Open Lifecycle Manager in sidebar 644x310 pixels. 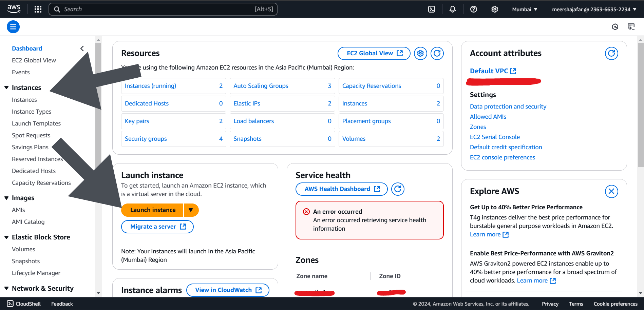click(x=36, y=273)
